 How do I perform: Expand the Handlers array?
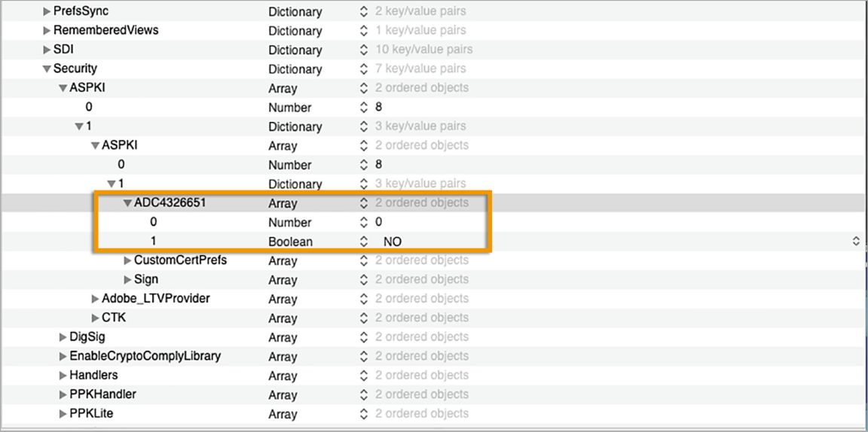pos(63,376)
